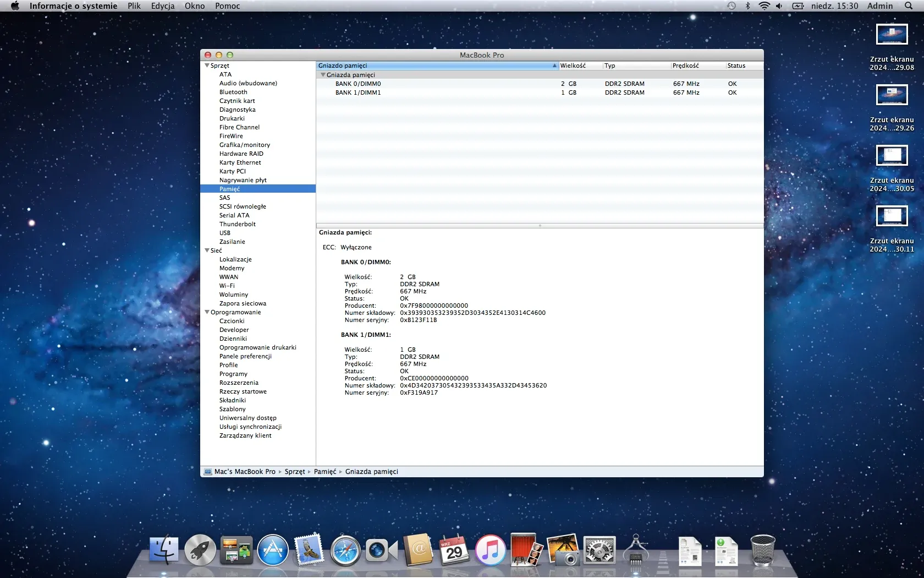Select Zrzut ekranu 2024...30.05 desktop file
924x578 pixels.
(x=892, y=169)
